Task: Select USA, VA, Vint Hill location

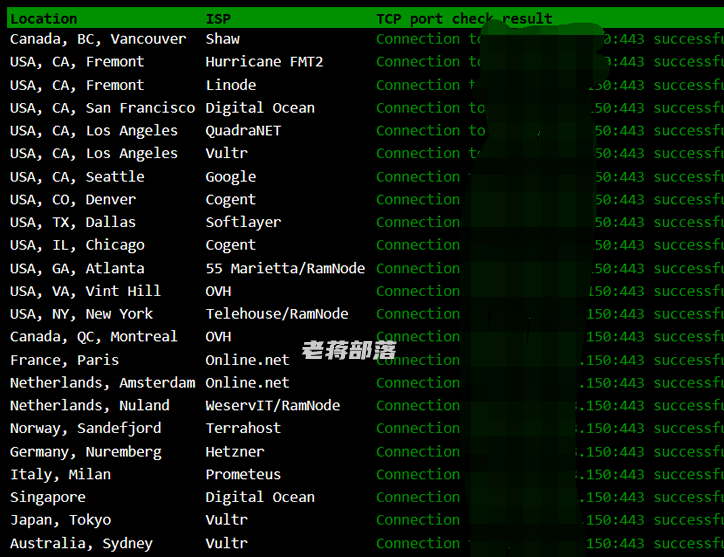Action: pos(85,291)
